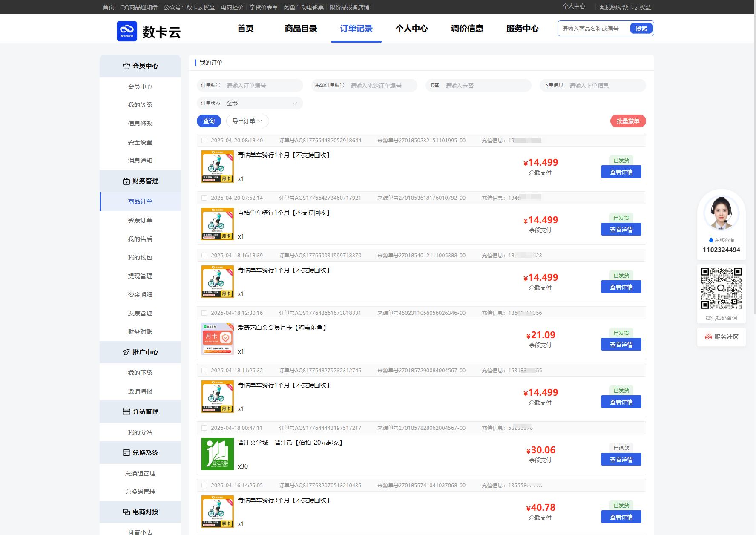Open 邀请海报 in sidebar
756x535 pixels.
(140, 391)
